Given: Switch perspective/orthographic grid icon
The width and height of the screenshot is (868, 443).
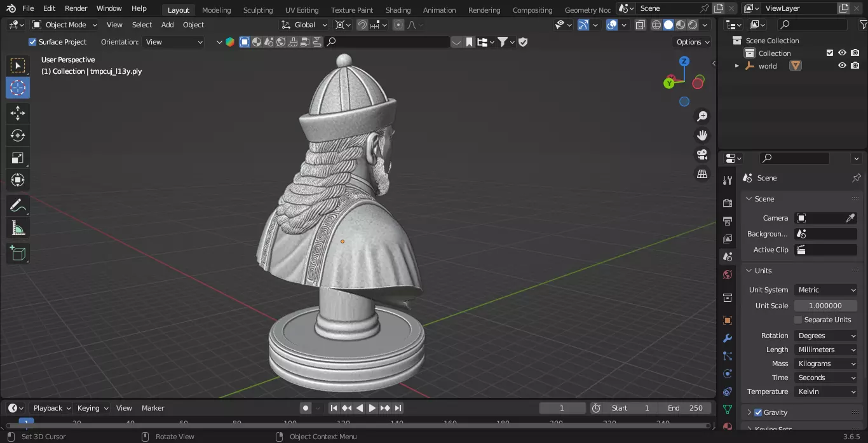Looking at the screenshot, I should click(x=702, y=174).
